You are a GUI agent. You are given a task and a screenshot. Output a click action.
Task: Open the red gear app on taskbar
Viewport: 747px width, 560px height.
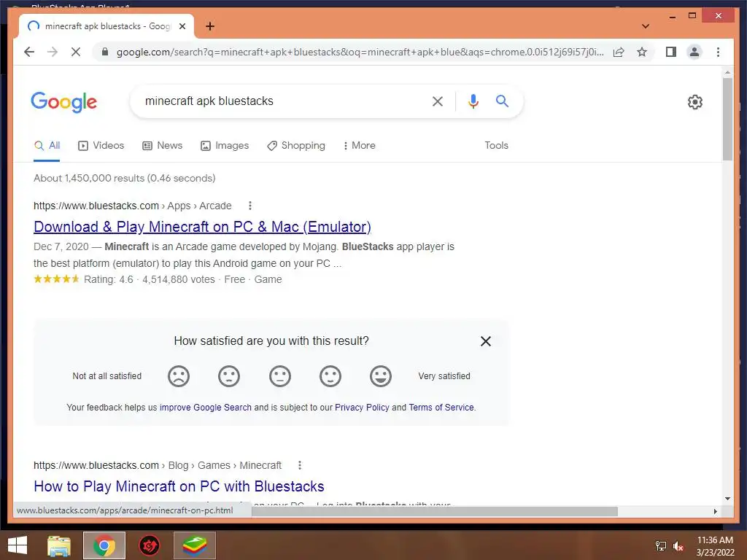149,545
